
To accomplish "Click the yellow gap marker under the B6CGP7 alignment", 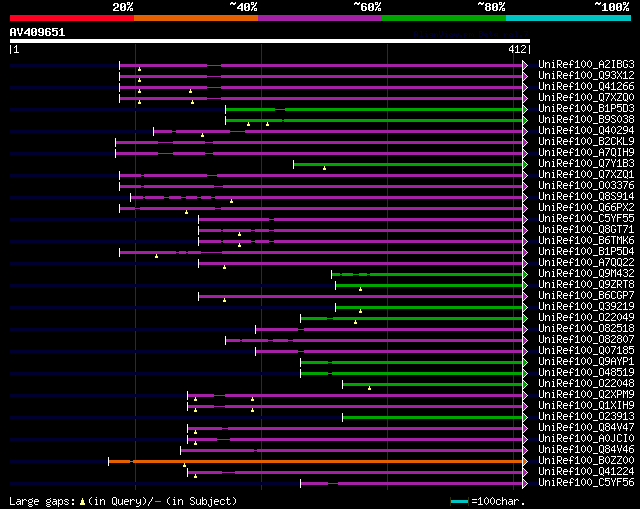I will pyautogui.click(x=224, y=300).
